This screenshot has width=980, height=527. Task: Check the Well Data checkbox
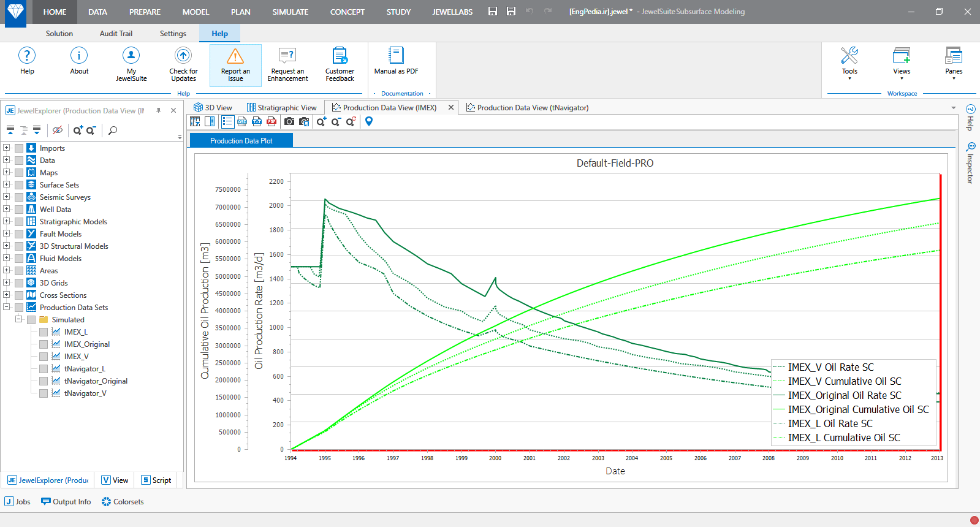point(19,210)
